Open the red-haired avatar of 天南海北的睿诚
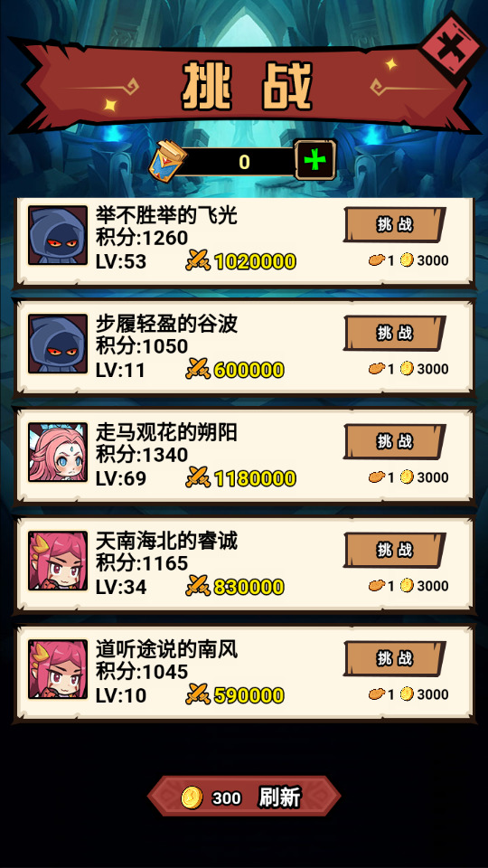The height and width of the screenshot is (868, 488). (x=58, y=561)
